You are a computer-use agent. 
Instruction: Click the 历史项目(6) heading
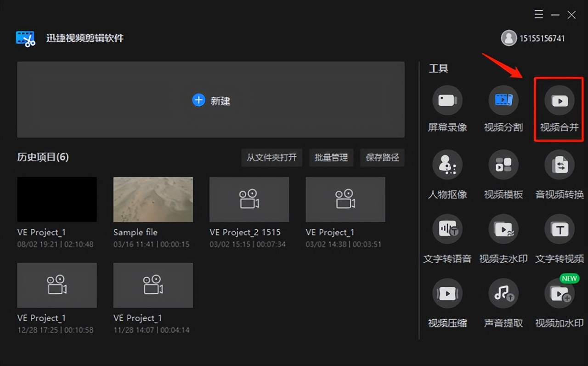point(43,157)
